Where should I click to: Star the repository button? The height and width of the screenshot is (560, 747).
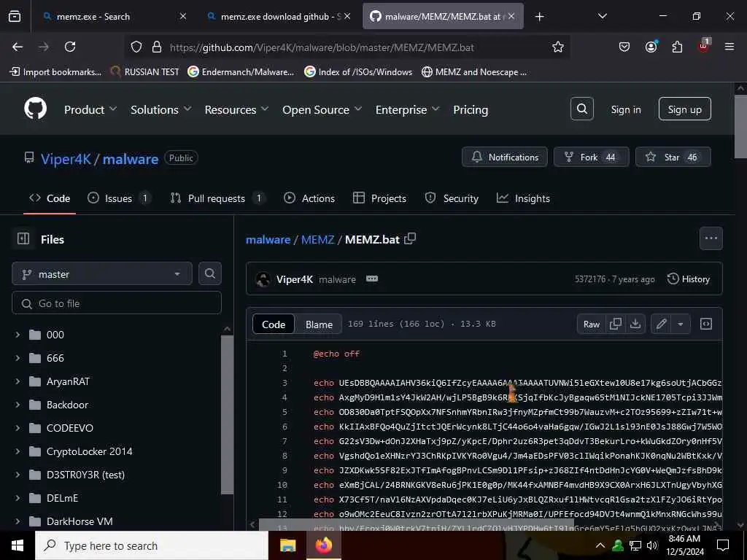(x=673, y=157)
